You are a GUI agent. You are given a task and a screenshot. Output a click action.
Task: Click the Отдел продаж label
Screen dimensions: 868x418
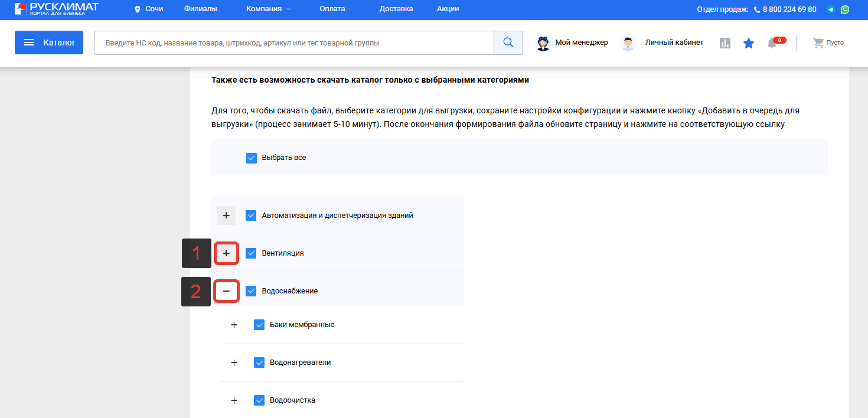coord(723,9)
